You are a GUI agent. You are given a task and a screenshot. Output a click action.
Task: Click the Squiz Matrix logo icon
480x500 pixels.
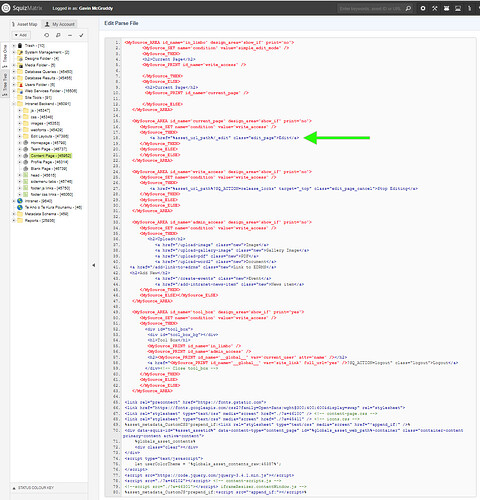(6, 8)
